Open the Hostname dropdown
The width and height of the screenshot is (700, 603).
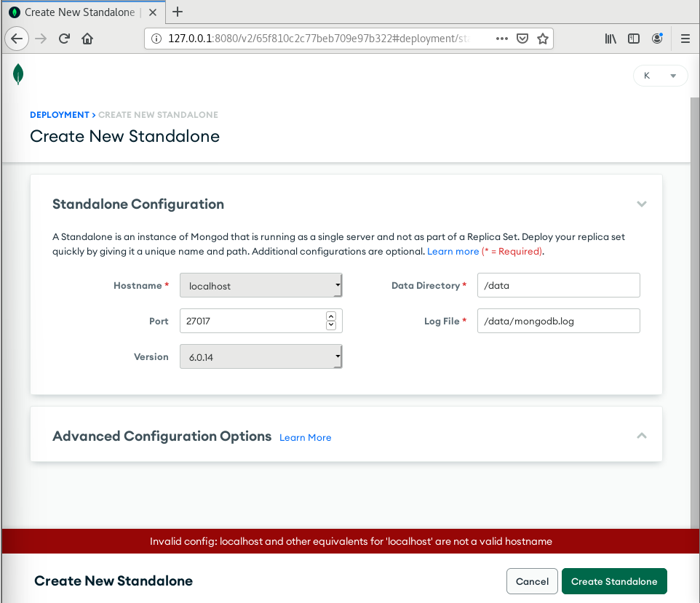[260, 286]
